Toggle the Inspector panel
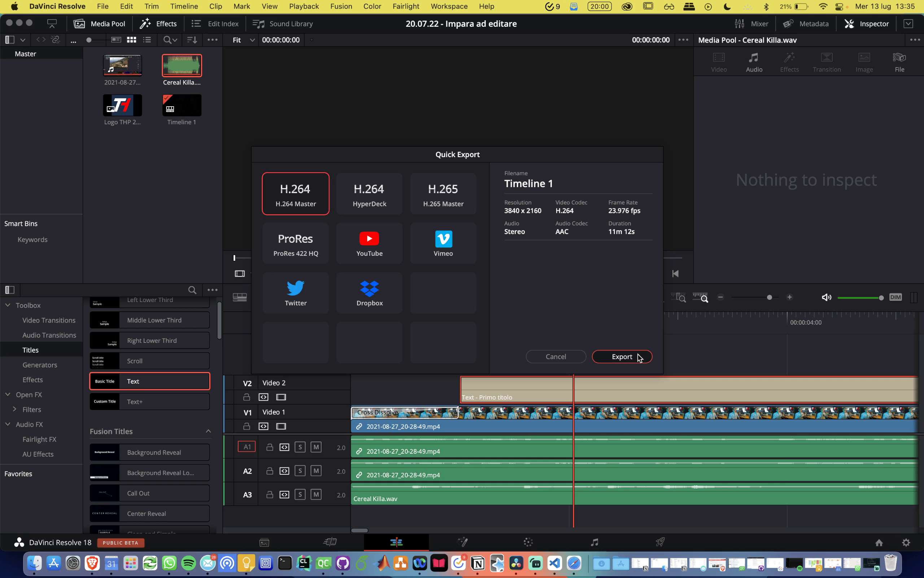 867,24
